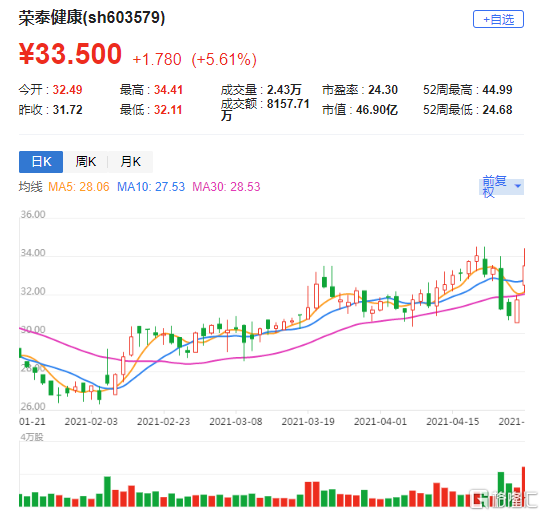Click the 2021-02-03 date axis label

tap(91, 422)
